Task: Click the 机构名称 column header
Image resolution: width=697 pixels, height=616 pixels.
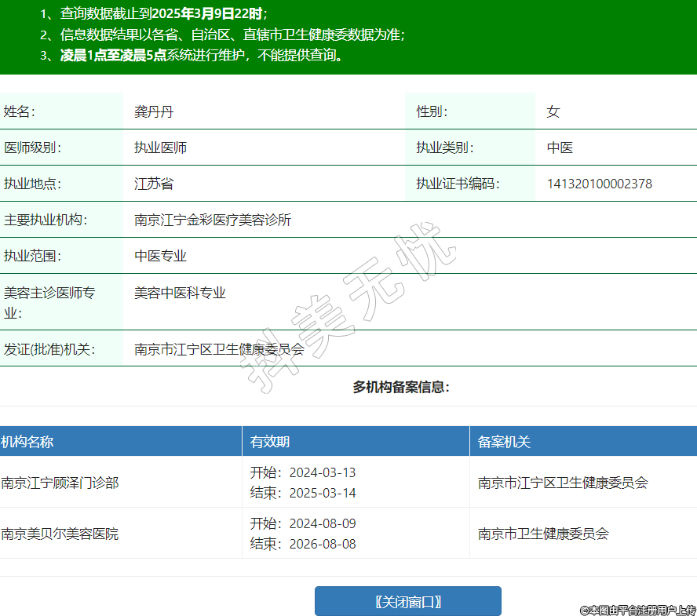Action: 27,442
